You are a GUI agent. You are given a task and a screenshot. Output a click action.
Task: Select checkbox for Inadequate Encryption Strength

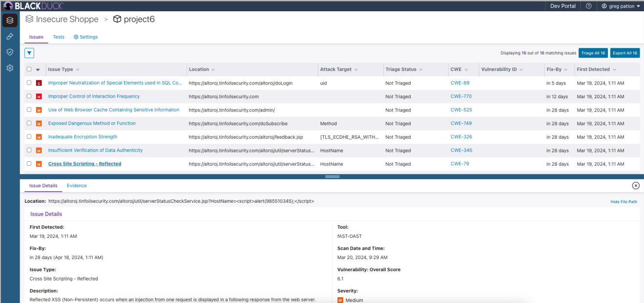[29, 137]
